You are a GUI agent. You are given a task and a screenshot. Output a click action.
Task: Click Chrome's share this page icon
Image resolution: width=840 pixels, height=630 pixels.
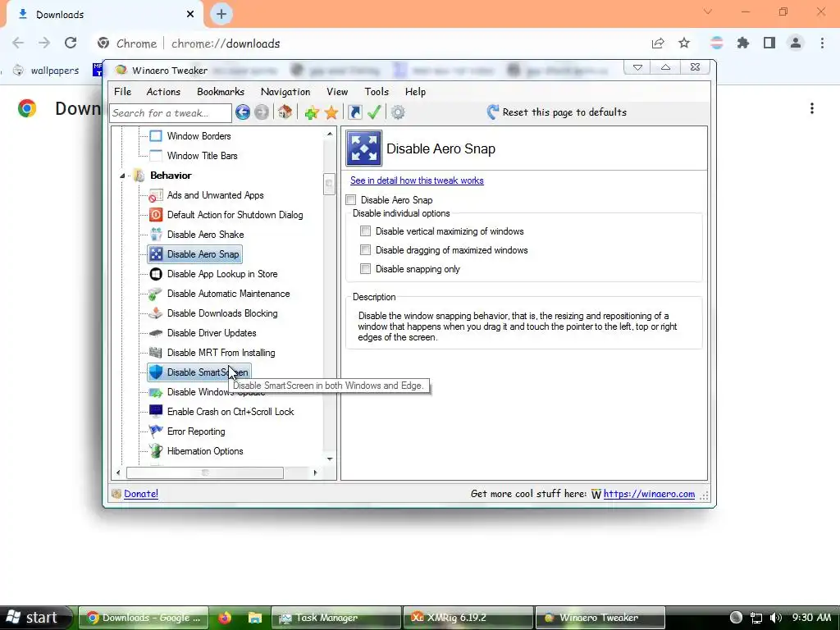click(x=658, y=43)
